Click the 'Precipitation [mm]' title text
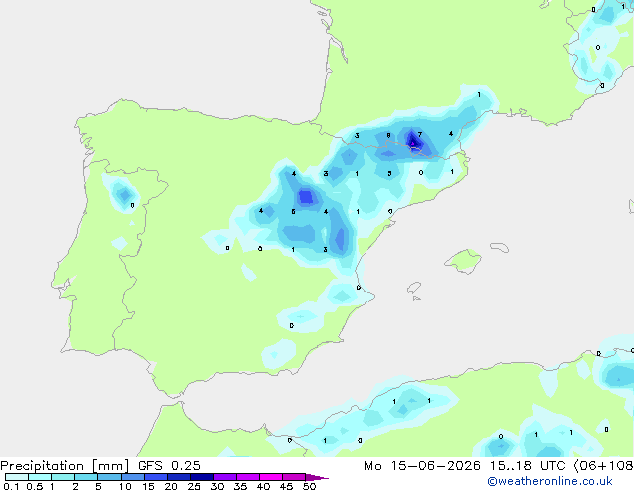 click(x=65, y=466)
